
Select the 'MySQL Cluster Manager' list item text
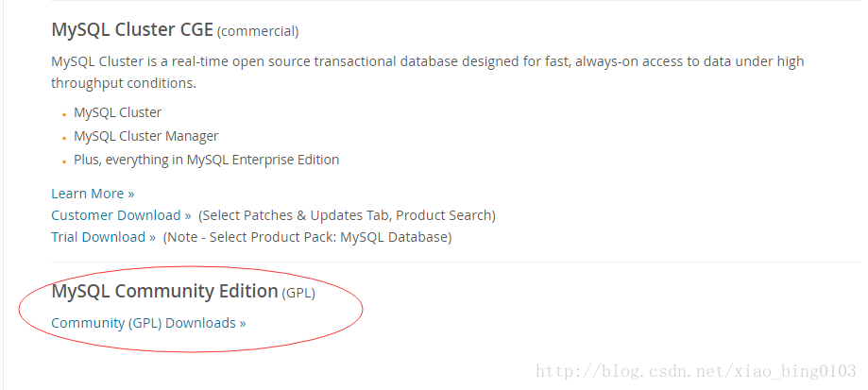click(145, 136)
